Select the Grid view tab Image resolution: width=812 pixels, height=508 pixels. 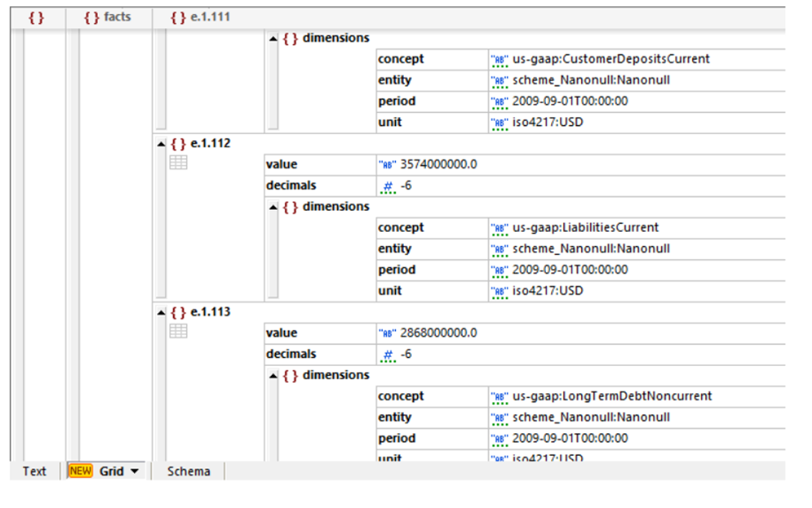[111, 472]
